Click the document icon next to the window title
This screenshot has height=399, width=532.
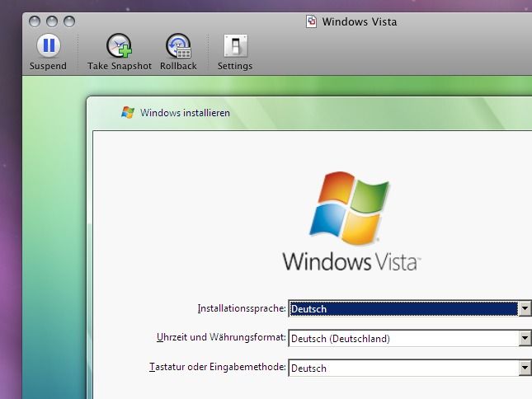click(311, 21)
